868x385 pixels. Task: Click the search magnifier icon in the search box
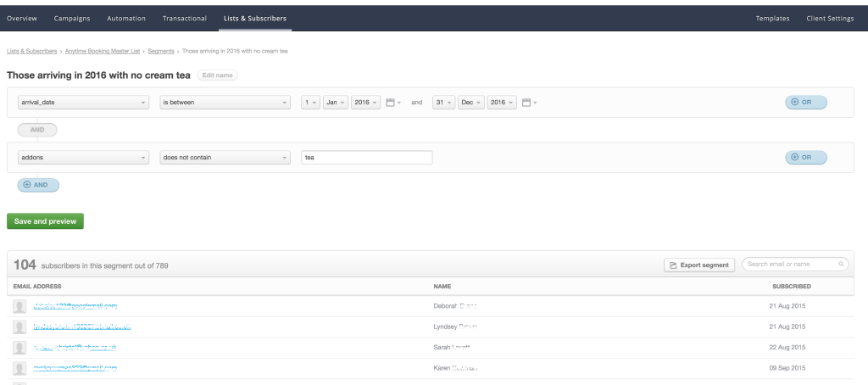841,265
